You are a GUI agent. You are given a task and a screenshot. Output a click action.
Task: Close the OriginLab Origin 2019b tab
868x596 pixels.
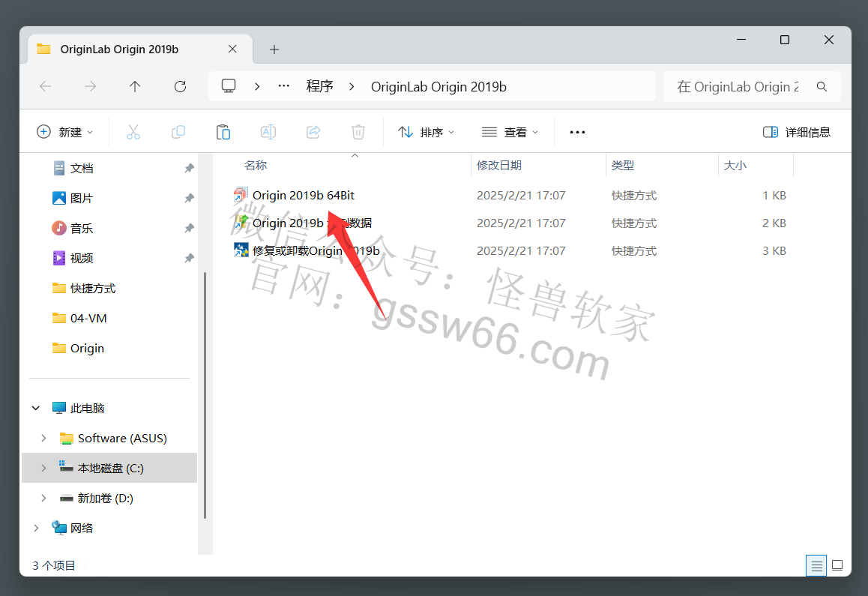point(232,49)
